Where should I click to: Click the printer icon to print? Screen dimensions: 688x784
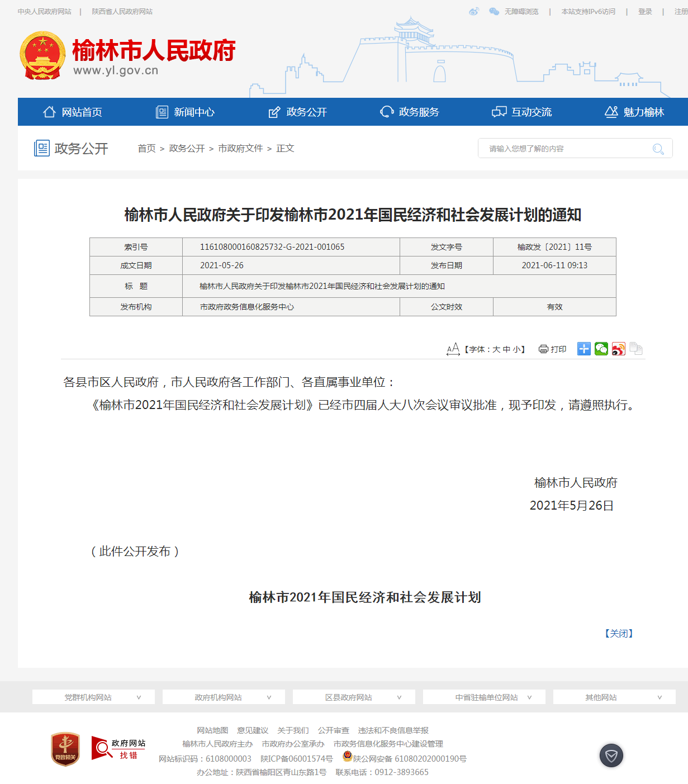[543, 349]
